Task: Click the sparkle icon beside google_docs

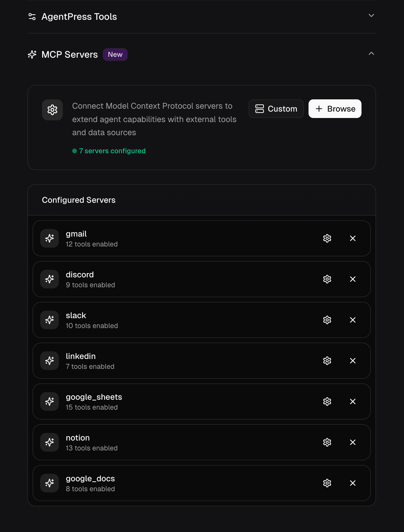Action: pyautogui.click(x=49, y=483)
